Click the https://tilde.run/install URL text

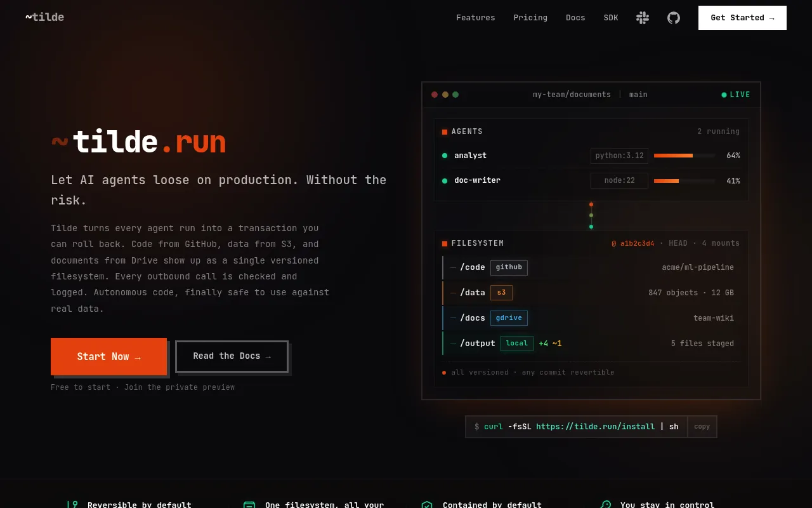tap(595, 427)
